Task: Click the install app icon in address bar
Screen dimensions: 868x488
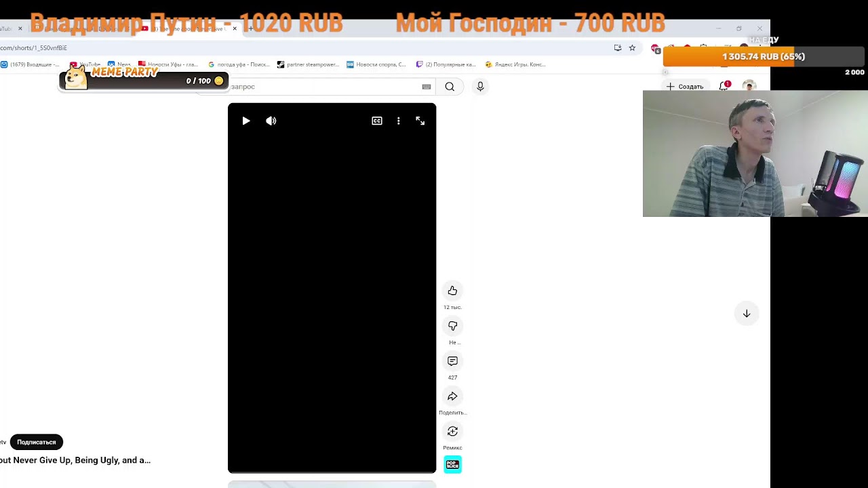Action: coord(618,48)
